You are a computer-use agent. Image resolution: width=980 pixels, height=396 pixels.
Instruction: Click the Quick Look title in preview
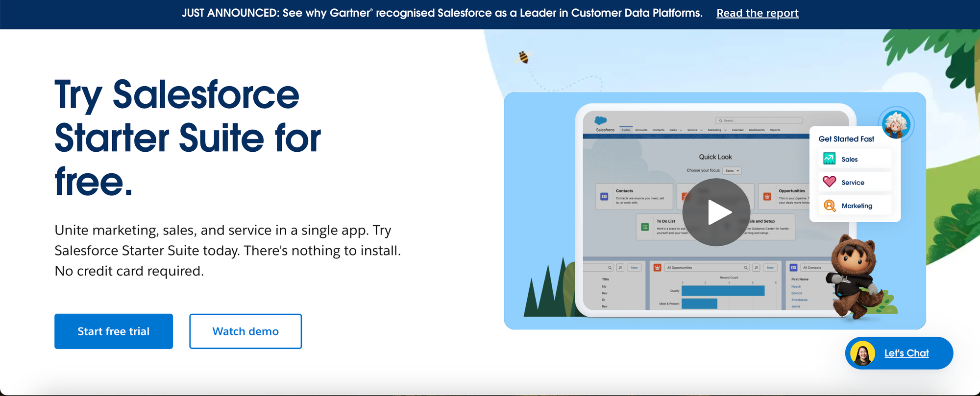pyautogui.click(x=715, y=157)
